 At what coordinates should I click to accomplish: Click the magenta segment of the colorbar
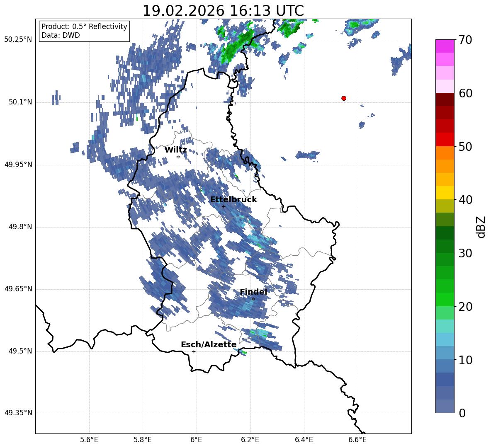tap(445, 46)
